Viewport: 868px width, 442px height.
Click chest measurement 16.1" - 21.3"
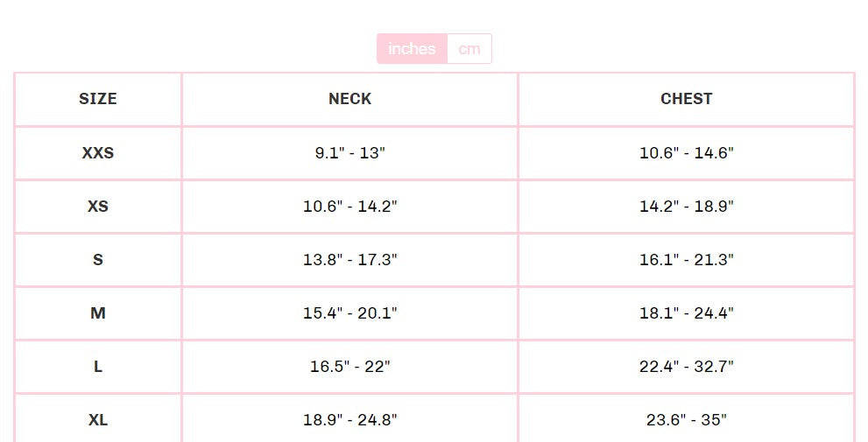[686, 260]
